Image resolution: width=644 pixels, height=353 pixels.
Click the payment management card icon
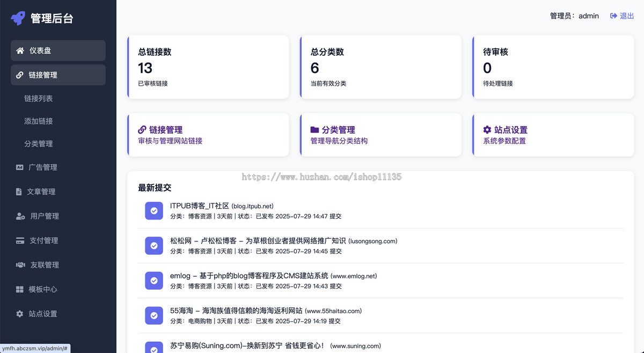pyautogui.click(x=20, y=240)
